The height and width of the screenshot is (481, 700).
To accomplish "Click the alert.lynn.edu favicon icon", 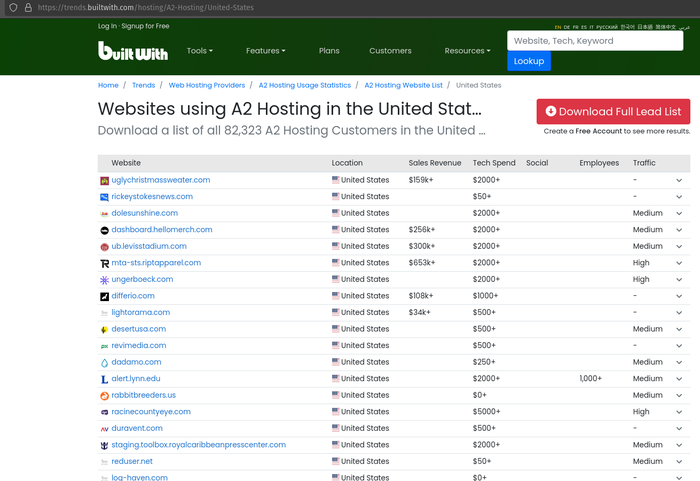I will (104, 379).
